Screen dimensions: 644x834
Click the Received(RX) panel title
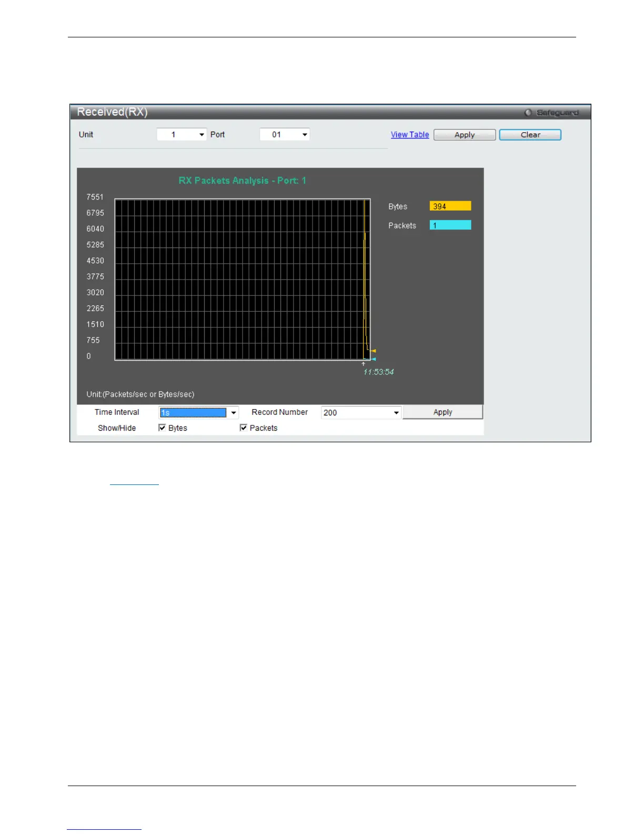pyautogui.click(x=112, y=112)
